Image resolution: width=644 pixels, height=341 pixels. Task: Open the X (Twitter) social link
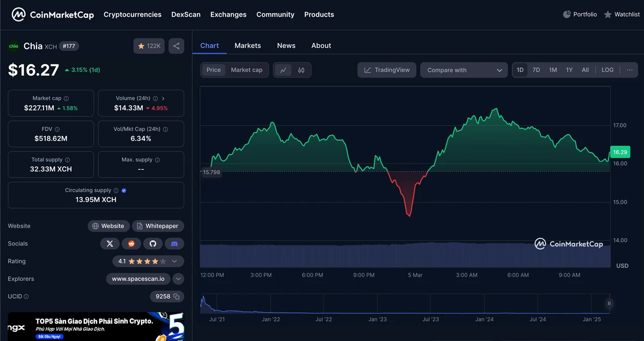(110, 244)
